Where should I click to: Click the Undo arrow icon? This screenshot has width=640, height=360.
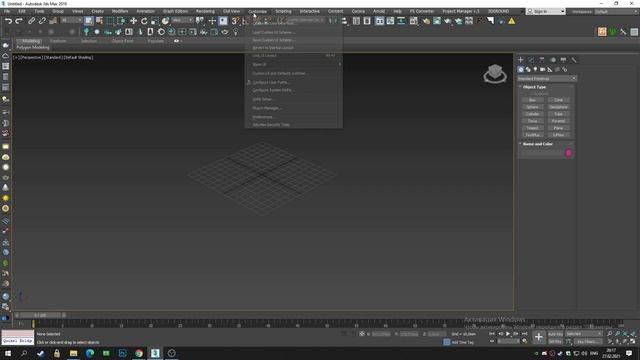click(9, 21)
